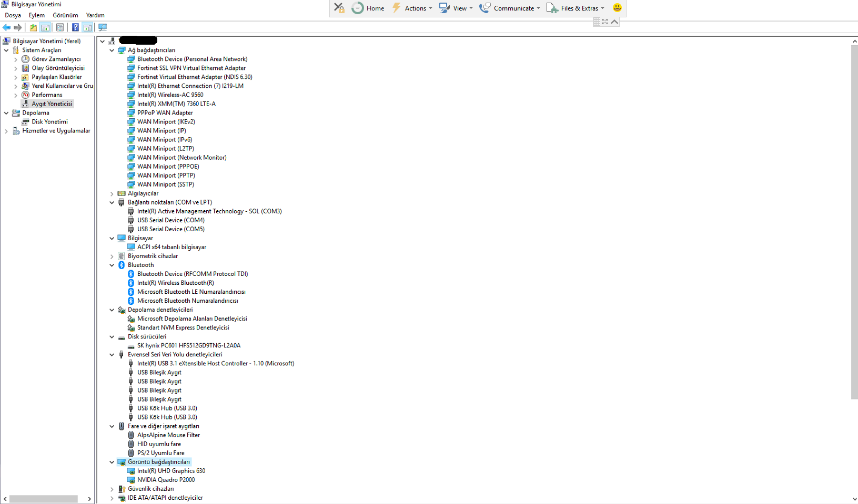Open the Communicate dropdown menu
The image size is (858, 504).
pyautogui.click(x=510, y=8)
